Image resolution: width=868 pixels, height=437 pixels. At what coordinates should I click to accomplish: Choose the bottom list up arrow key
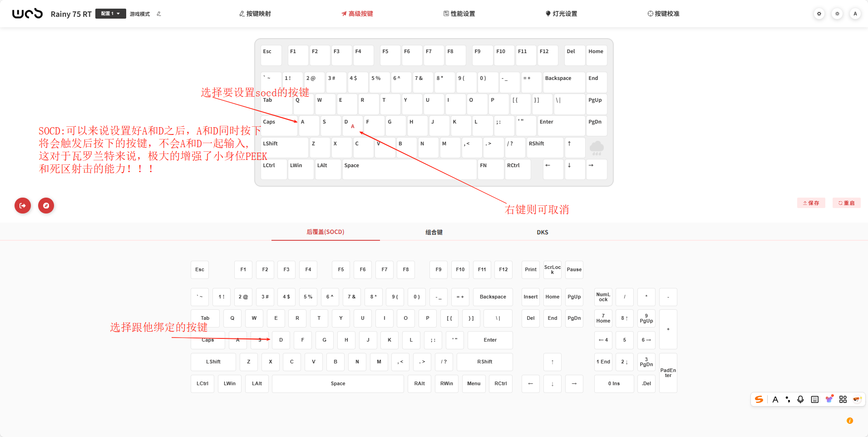[552, 362]
